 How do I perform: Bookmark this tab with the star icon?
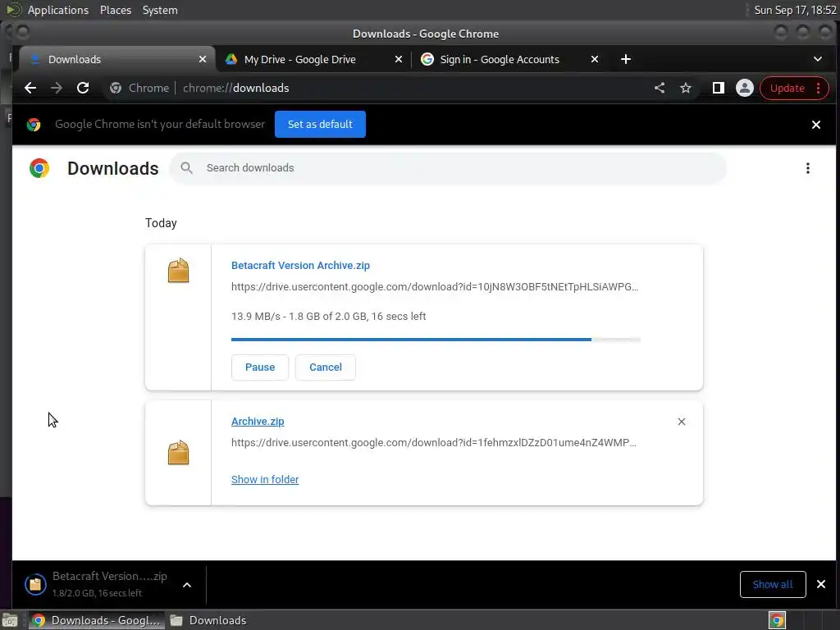[x=686, y=88]
